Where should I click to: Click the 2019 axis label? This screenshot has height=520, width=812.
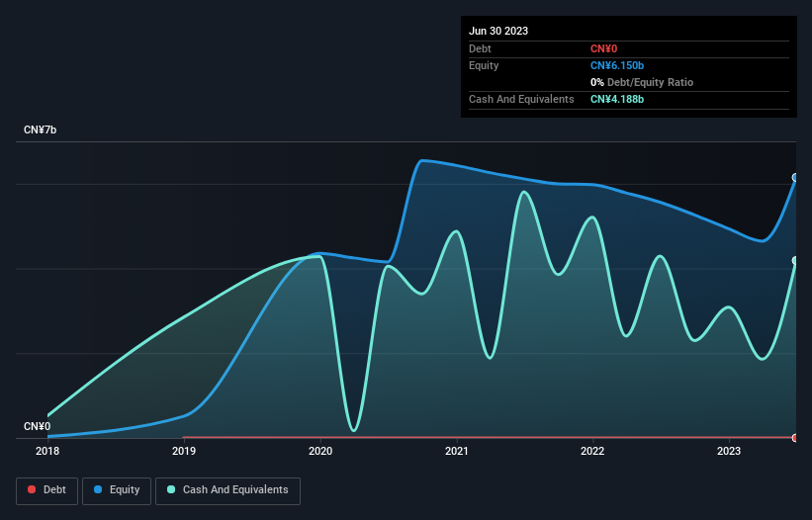(184, 451)
